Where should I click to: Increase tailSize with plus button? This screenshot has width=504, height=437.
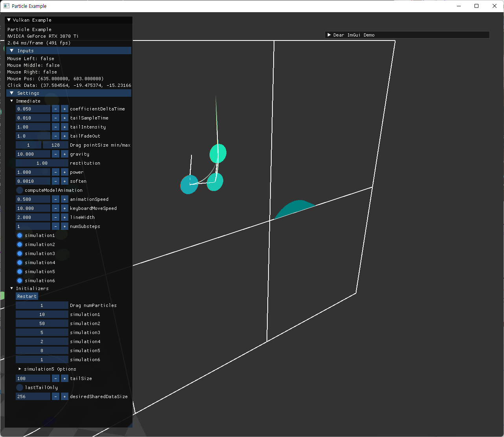point(64,378)
